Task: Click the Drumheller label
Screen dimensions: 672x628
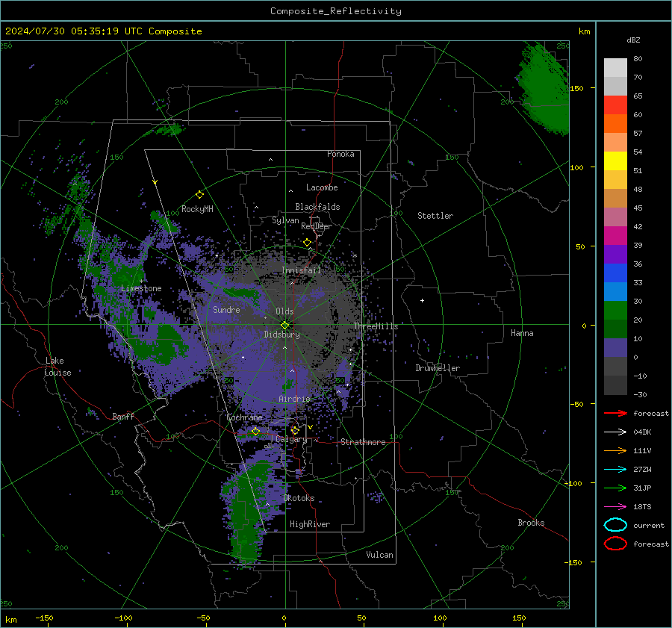Action: pyautogui.click(x=438, y=368)
